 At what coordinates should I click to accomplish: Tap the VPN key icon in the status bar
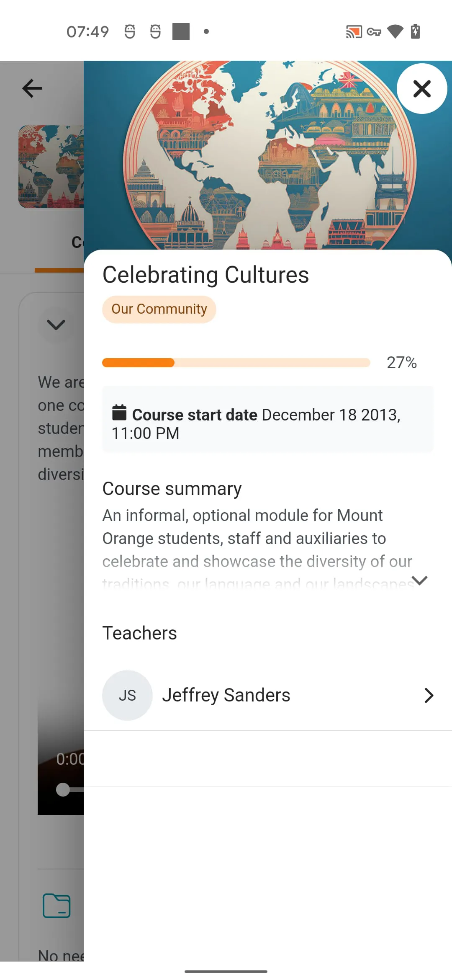[375, 31]
